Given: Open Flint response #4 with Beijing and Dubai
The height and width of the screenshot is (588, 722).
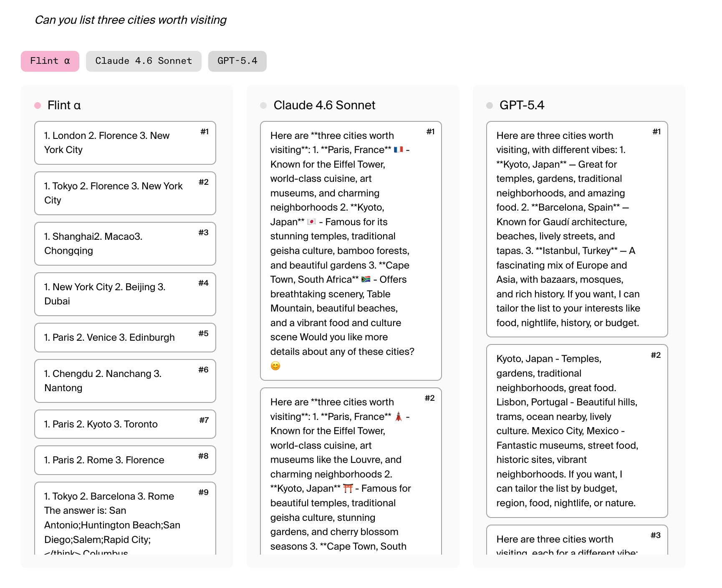Looking at the screenshot, I should tap(125, 294).
